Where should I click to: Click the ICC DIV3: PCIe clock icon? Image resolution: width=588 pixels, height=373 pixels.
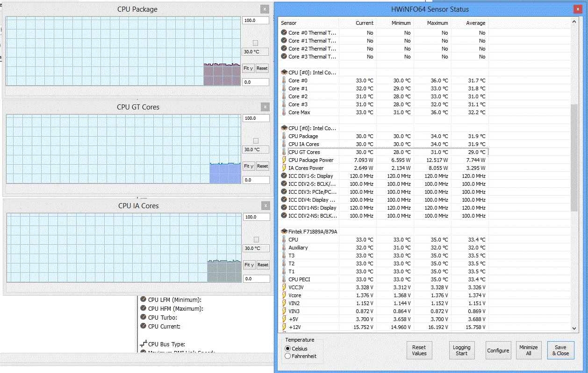284,192
